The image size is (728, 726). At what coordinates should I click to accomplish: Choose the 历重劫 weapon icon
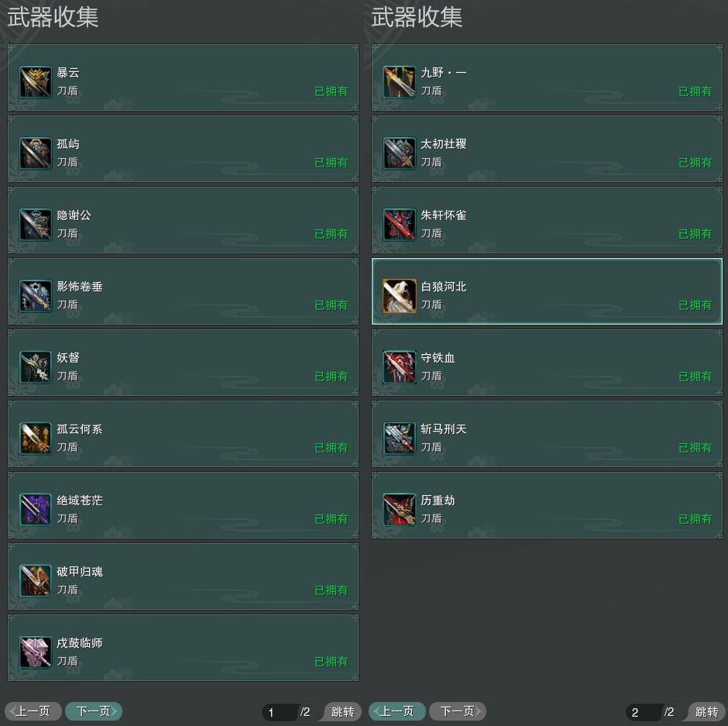coord(400,510)
